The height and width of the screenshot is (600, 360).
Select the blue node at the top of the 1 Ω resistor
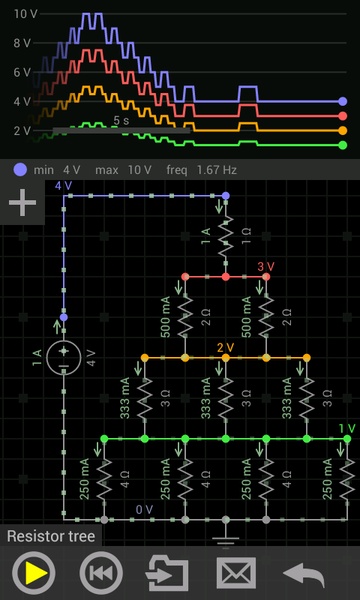pyautogui.click(x=226, y=196)
